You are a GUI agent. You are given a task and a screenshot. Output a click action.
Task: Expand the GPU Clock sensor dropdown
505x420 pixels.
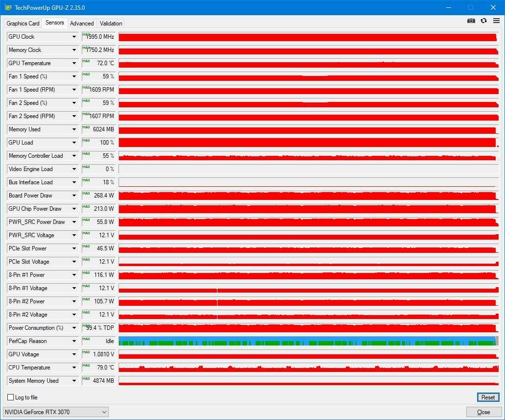click(x=74, y=37)
